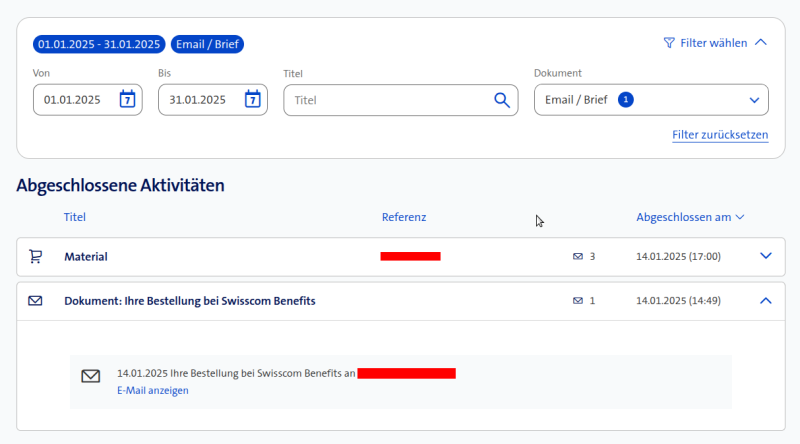Screen dimensions: 800x444
Task: Click the mail count icon in Material row
Action: [x=578, y=257]
